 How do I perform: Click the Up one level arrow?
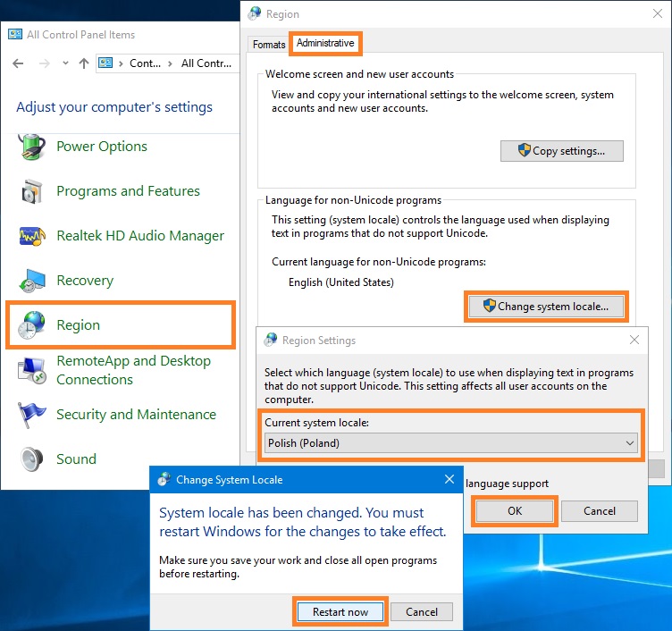pos(84,63)
